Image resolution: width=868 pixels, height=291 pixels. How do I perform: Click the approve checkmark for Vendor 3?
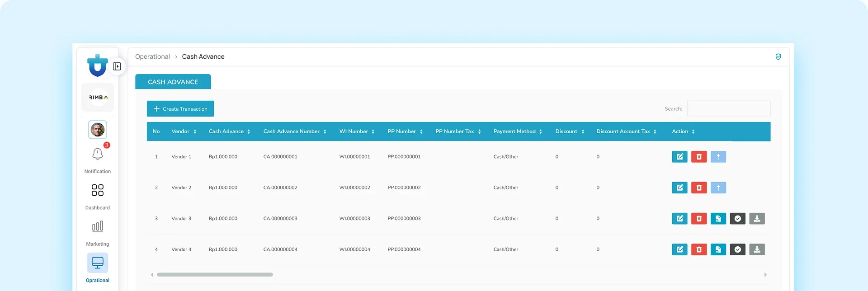(738, 219)
